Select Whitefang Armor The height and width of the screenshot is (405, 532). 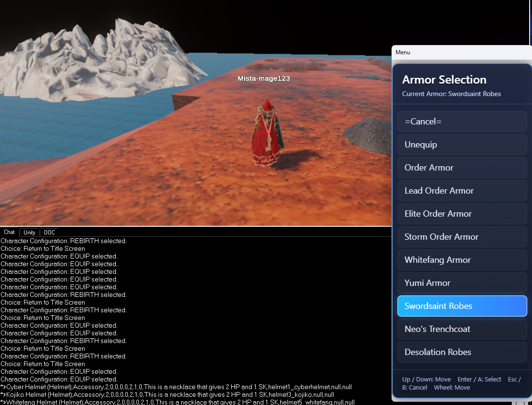click(462, 260)
